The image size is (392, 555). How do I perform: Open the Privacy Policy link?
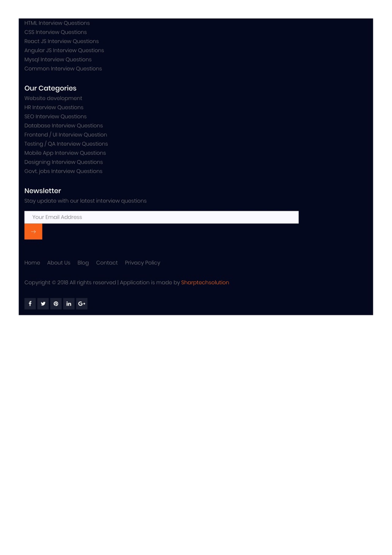(x=143, y=263)
